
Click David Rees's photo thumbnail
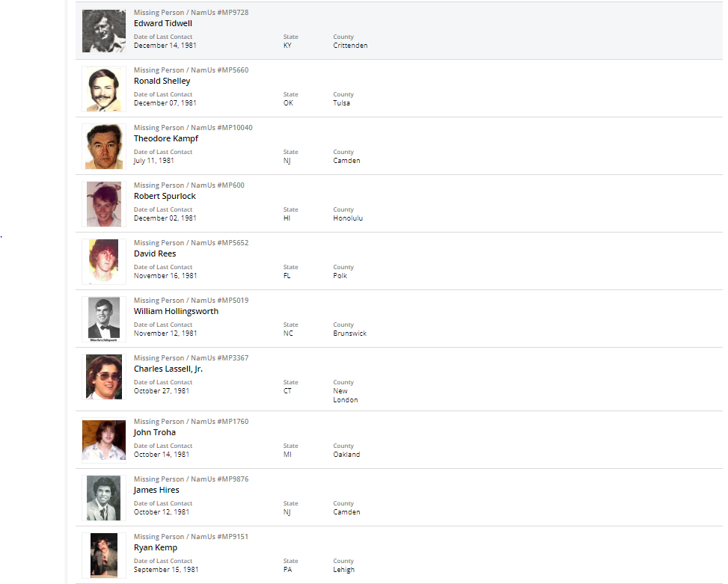(103, 262)
